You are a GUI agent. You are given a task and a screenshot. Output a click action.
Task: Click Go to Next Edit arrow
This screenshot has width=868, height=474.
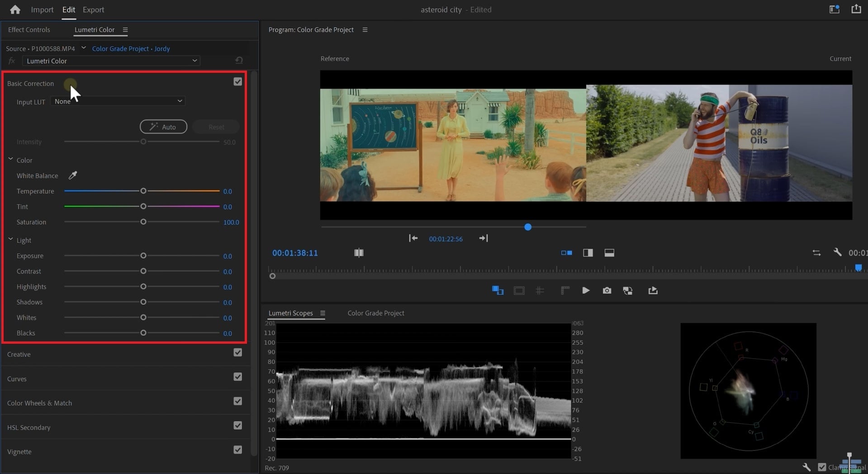pos(483,238)
